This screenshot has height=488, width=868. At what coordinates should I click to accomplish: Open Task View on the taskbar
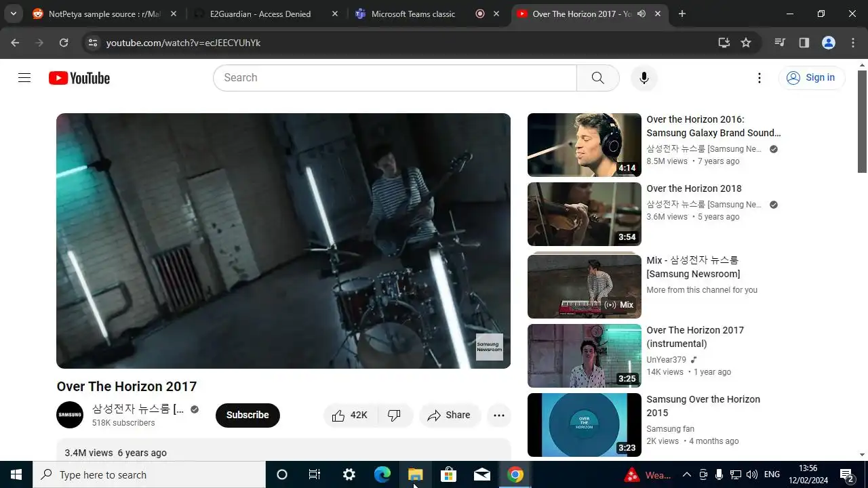[315, 474]
